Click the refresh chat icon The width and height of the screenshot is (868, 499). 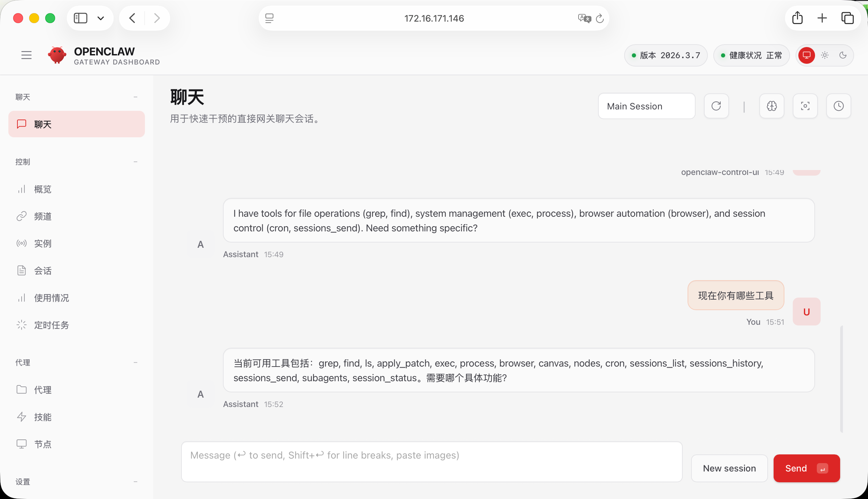point(716,106)
